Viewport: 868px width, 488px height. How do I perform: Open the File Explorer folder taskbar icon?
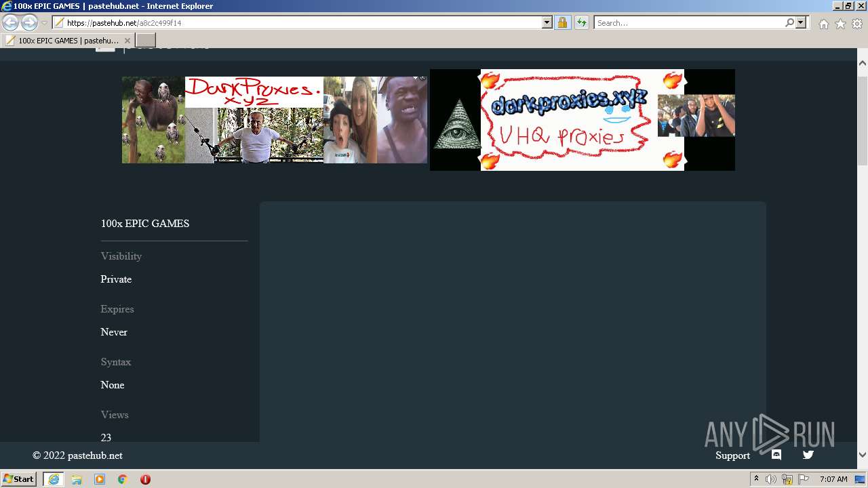point(77,479)
